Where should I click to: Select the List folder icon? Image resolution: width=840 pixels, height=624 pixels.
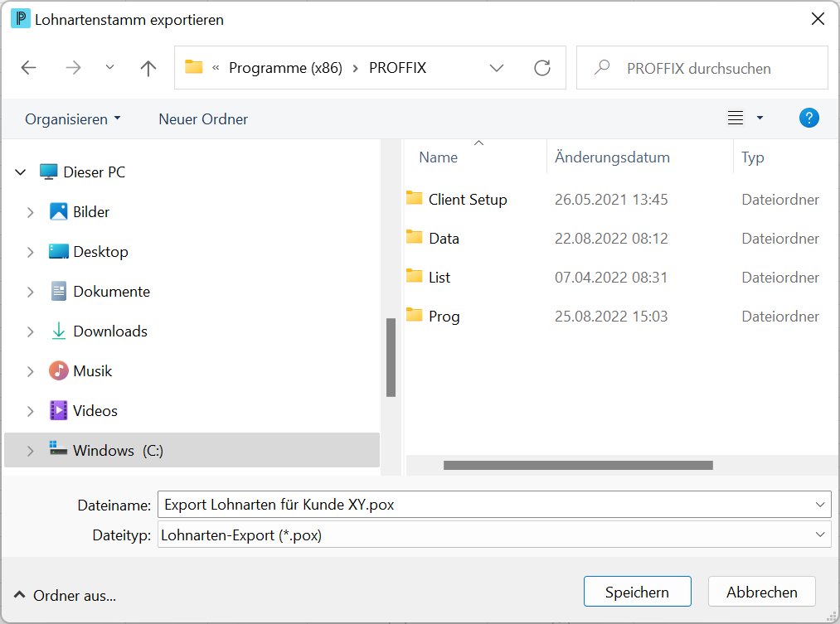414,277
